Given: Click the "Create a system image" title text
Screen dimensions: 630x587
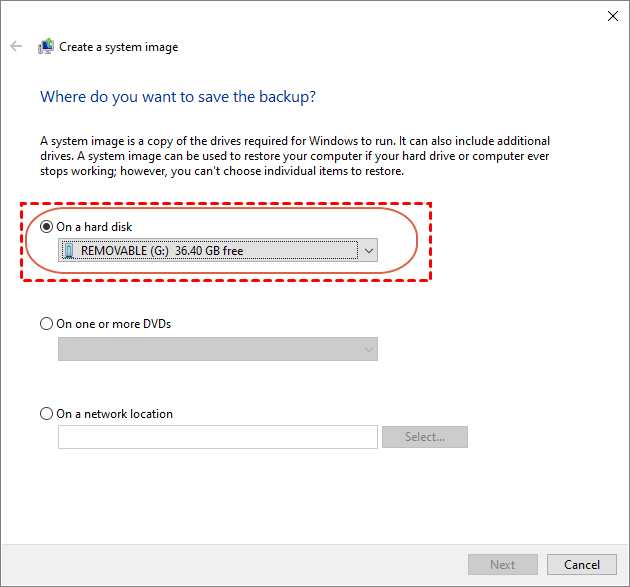Looking at the screenshot, I should (x=119, y=47).
